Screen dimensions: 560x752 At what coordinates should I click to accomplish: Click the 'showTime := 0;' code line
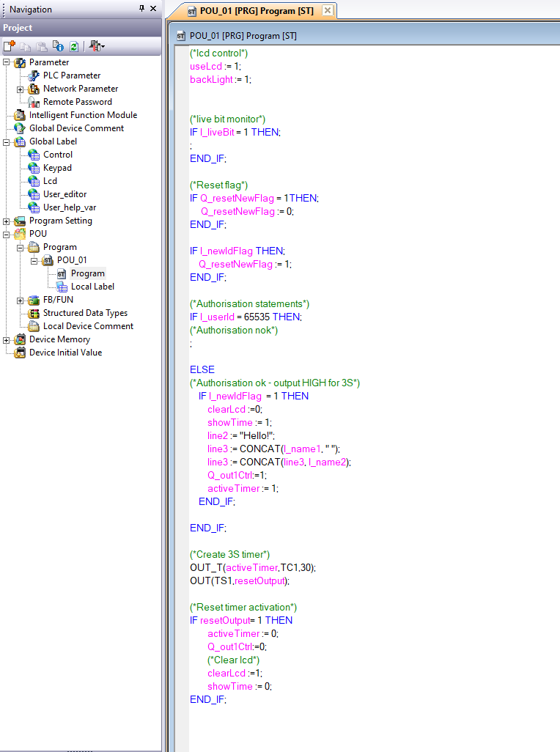click(x=240, y=686)
